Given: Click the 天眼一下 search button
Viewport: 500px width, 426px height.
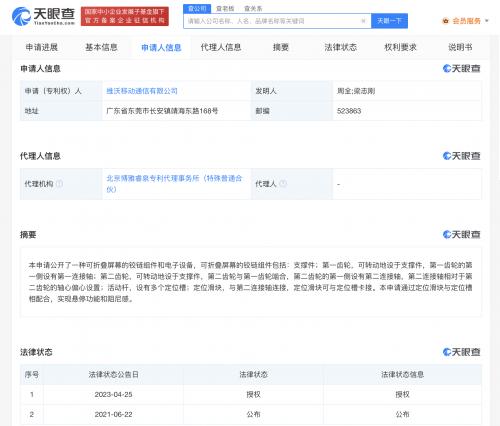Looking at the screenshot, I should 389,21.
